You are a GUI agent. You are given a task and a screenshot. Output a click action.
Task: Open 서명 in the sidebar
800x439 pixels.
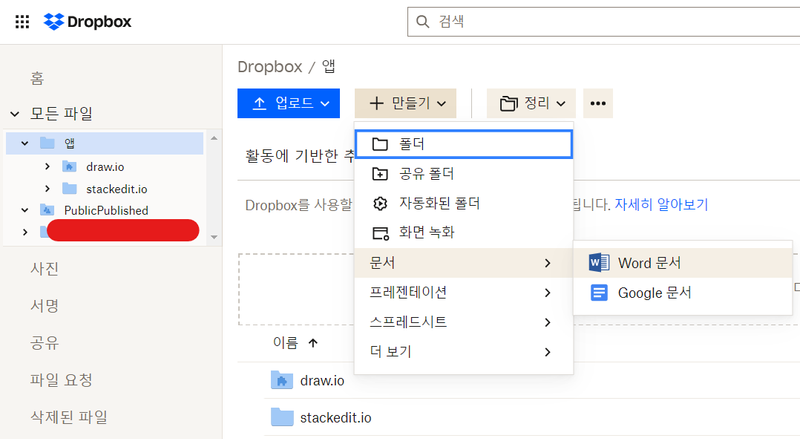point(44,306)
